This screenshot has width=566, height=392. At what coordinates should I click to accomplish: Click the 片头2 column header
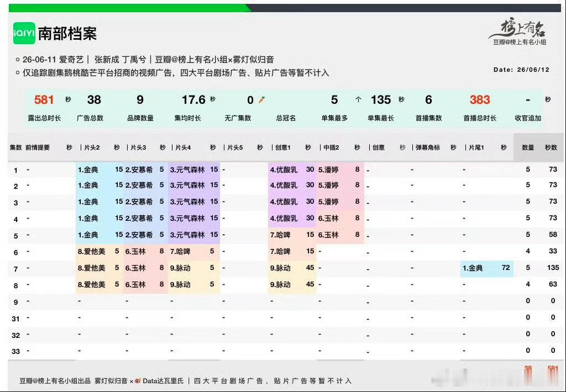(92, 147)
